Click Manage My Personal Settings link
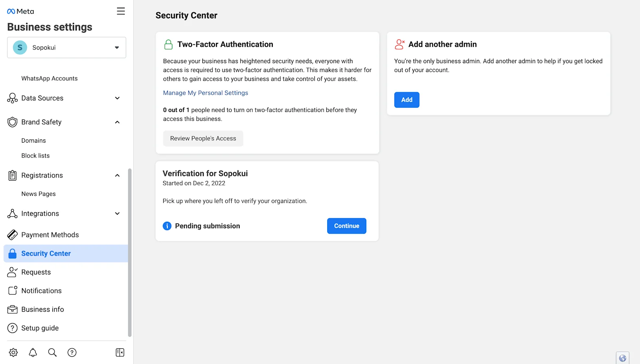The height and width of the screenshot is (364, 640). pos(206,93)
